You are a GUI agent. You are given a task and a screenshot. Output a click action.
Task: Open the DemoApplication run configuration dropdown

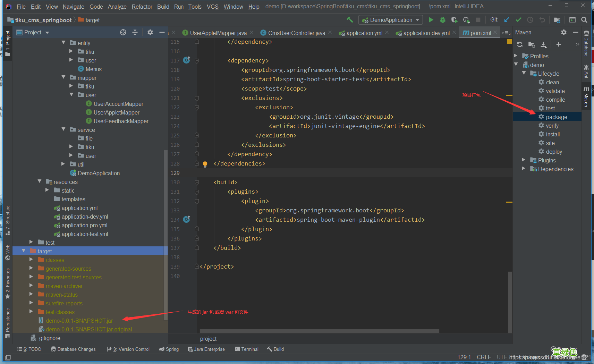click(x=391, y=20)
